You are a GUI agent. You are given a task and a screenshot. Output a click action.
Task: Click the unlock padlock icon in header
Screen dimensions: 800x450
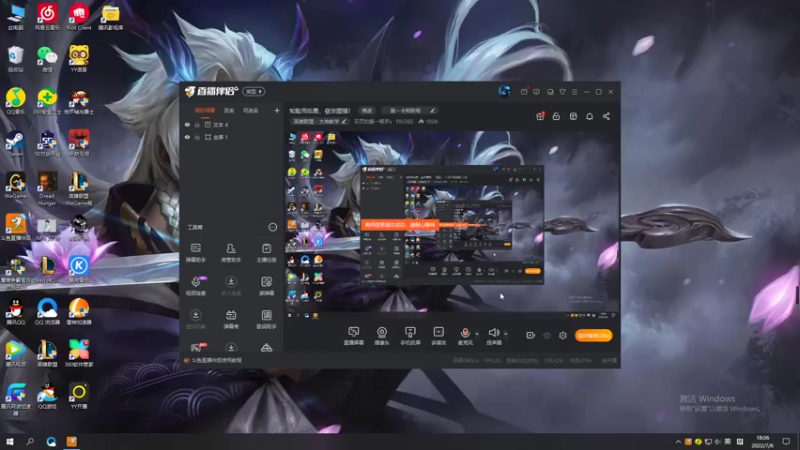[x=556, y=116]
